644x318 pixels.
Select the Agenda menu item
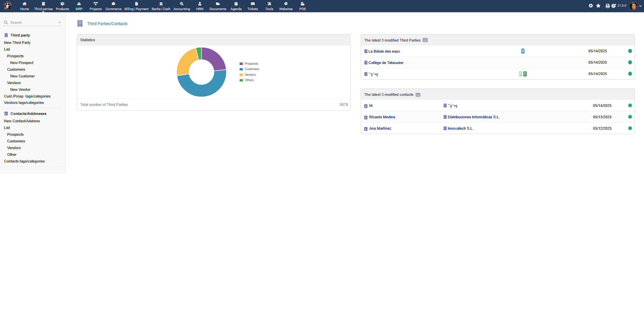tap(236, 6)
